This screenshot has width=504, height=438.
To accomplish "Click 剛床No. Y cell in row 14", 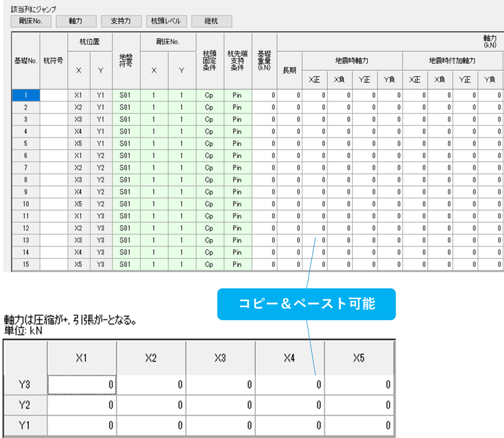I will point(183,253).
